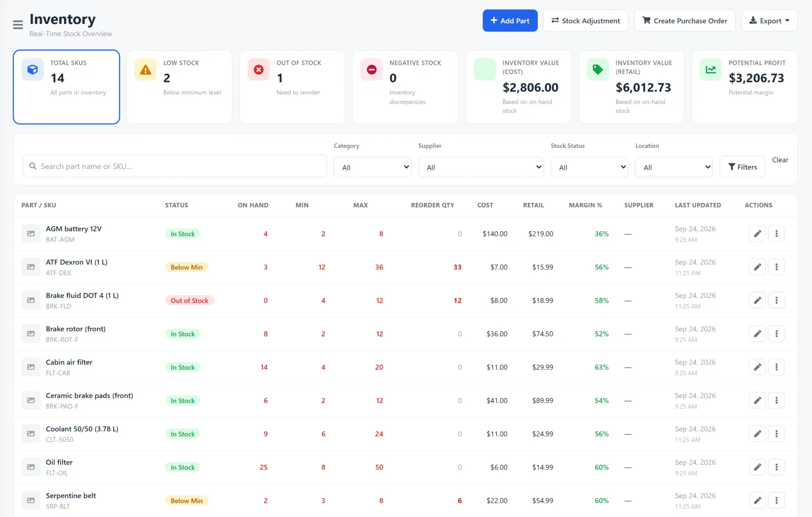812x517 pixels.
Task: Click the Below Min badge for ATF Dexron
Action: coord(186,267)
